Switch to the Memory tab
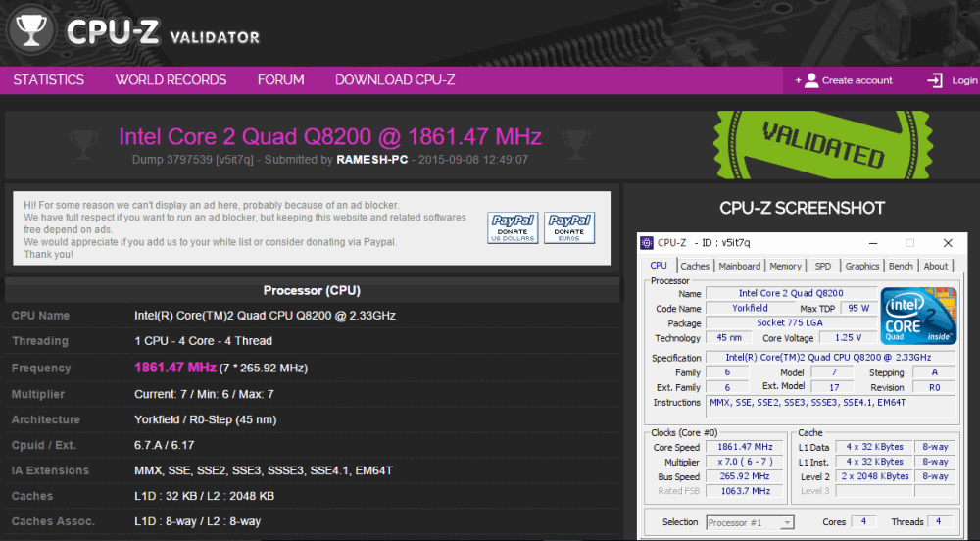Image resolution: width=980 pixels, height=541 pixels. [x=786, y=267]
